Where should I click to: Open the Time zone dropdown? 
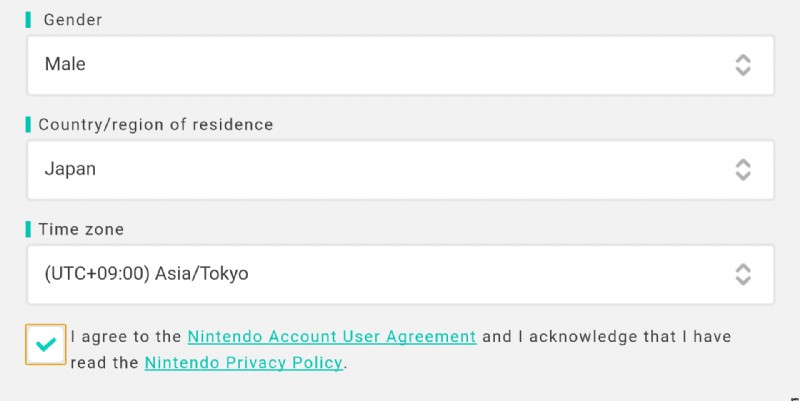(x=400, y=274)
